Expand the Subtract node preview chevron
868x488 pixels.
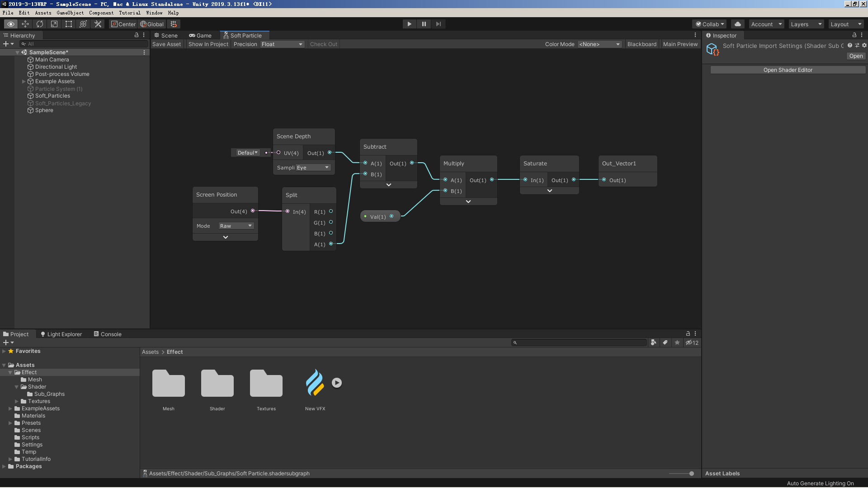point(388,185)
